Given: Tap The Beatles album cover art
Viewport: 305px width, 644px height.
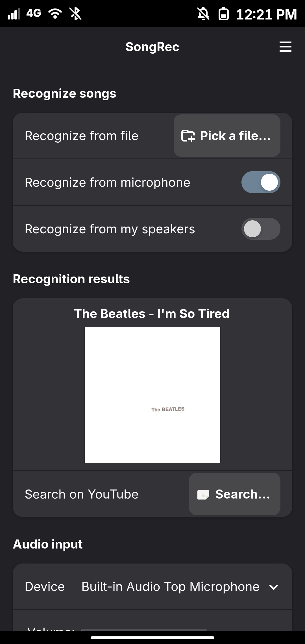Looking at the screenshot, I should 152,395.
